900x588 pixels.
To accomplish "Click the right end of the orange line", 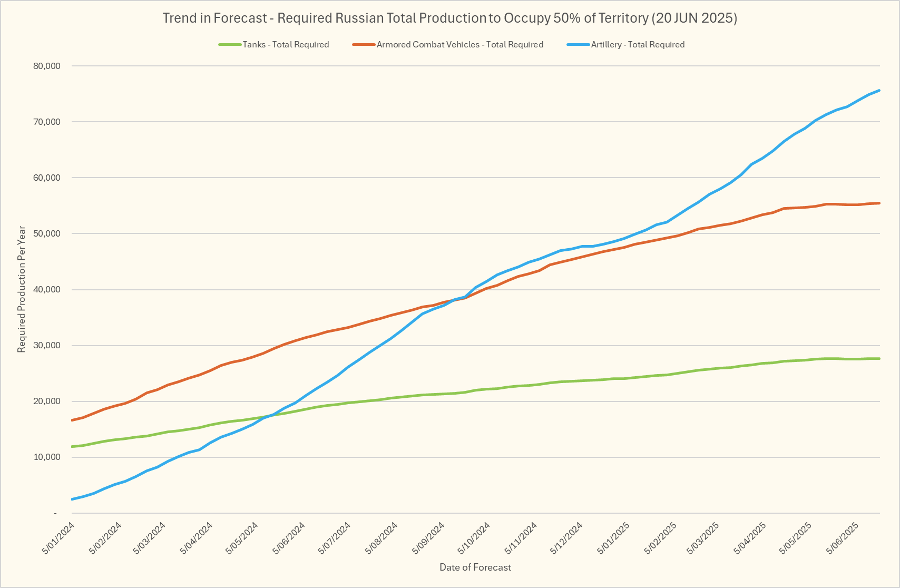I will pyautogui.click(x=878, y=203).
